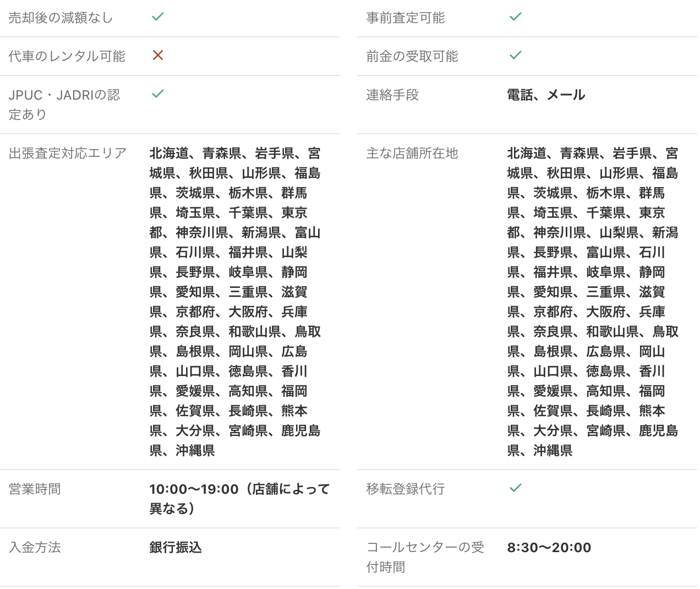Click the check mark beside JPUC・JADRIの認定あり
This screenshot has height=589, width=700.
click(158, 94)
